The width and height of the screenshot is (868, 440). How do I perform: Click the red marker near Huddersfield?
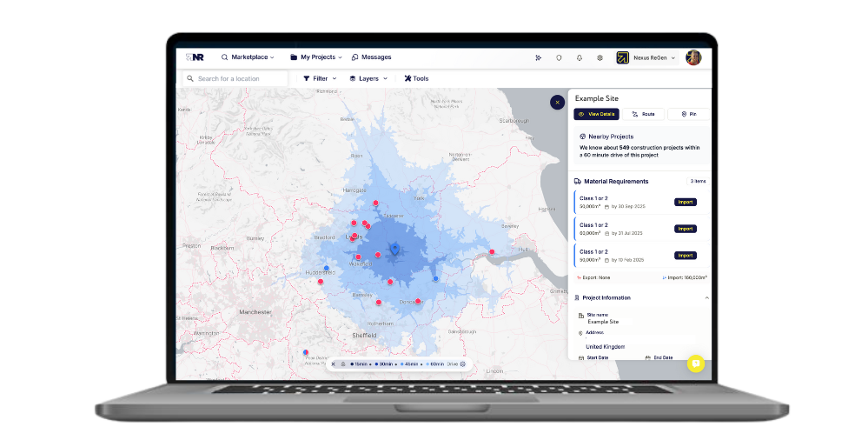[x=321, y=282]
